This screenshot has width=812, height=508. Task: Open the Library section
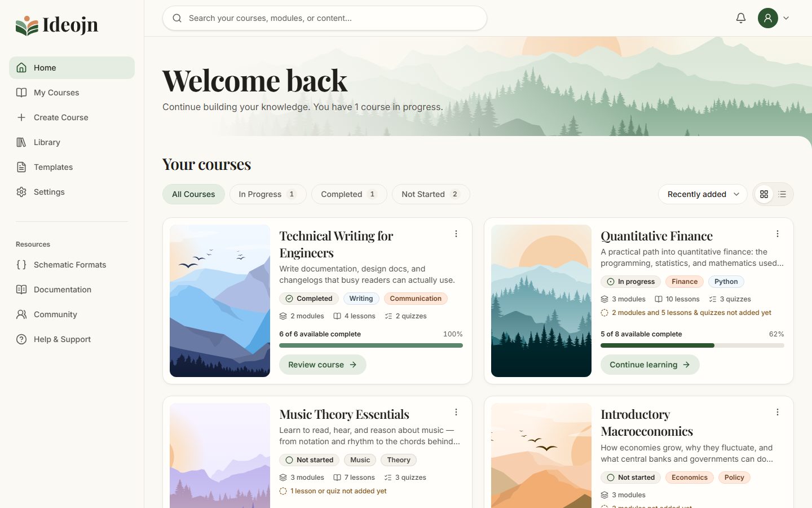click(x=72, y=142)
